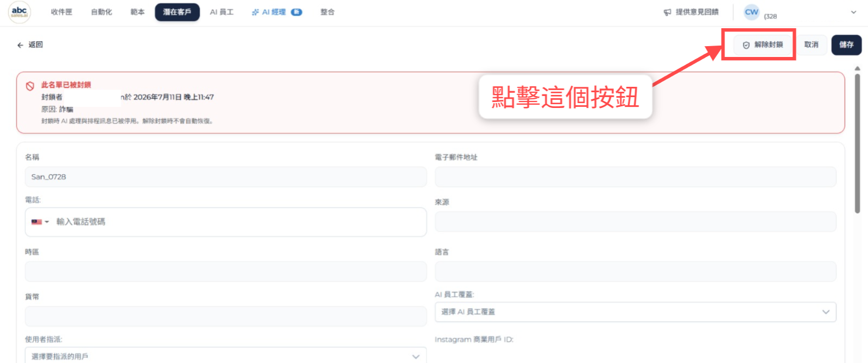The height and width of the screenshot is (363, 868).
Task: Click the 語言 field
Action: [x=636, y=271]
